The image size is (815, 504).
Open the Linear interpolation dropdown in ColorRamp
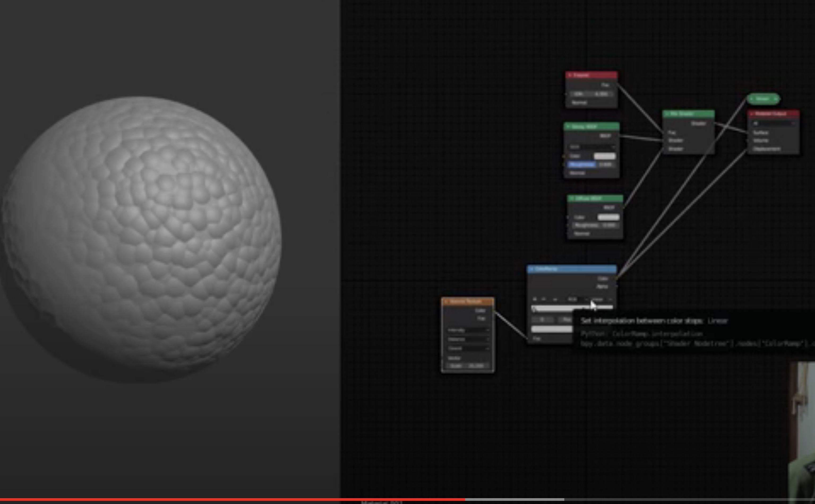[x=602, y=299]
